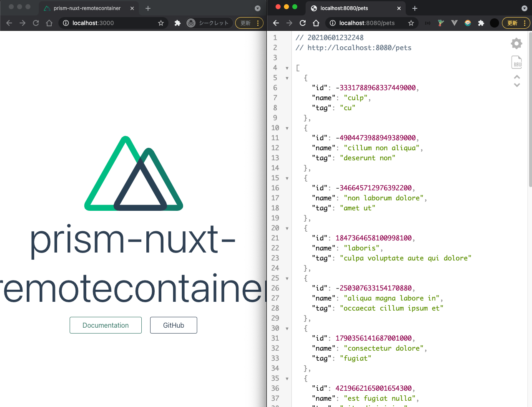Click the Documentation button
The image size is (532, 407).
coord(105,325)
